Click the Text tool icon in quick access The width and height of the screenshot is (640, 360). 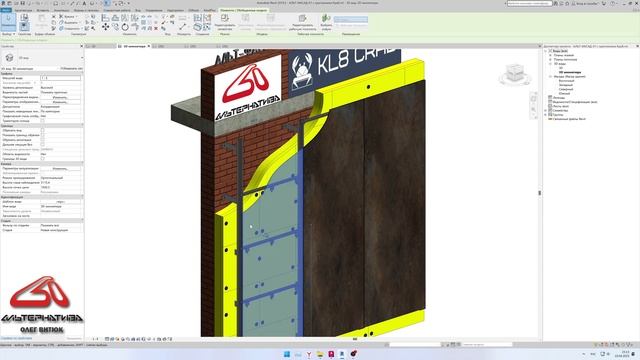tap(84, 3)
